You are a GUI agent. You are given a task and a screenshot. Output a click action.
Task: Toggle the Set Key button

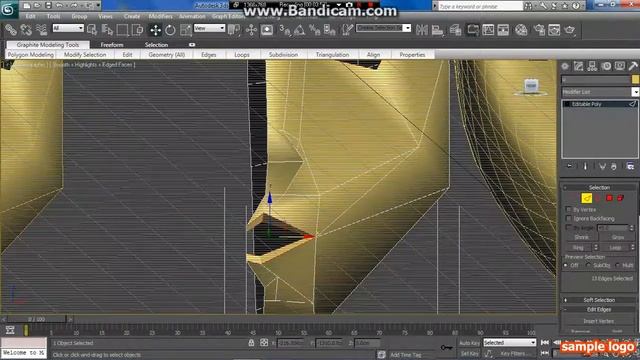click(x=469, y=353)
